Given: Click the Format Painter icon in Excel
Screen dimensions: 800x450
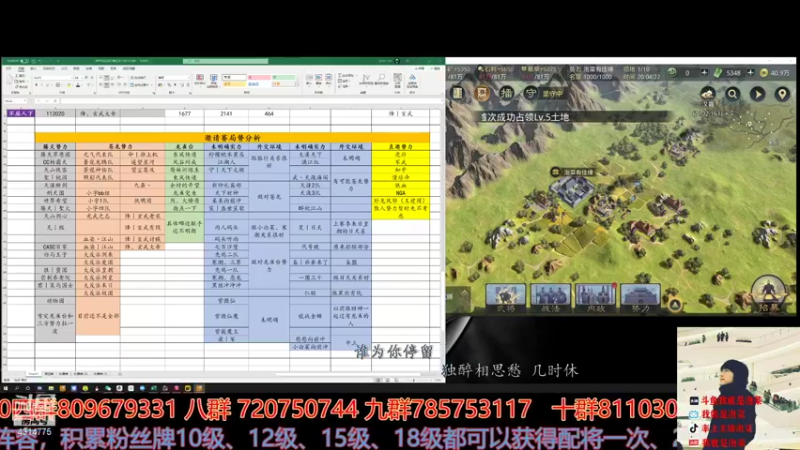Looking at the screenshot, I should tap(21, 87).
